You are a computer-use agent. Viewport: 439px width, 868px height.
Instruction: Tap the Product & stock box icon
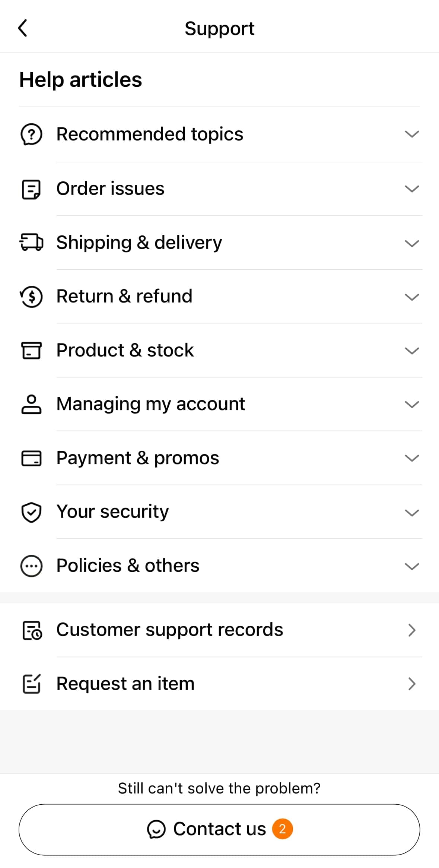31,351
